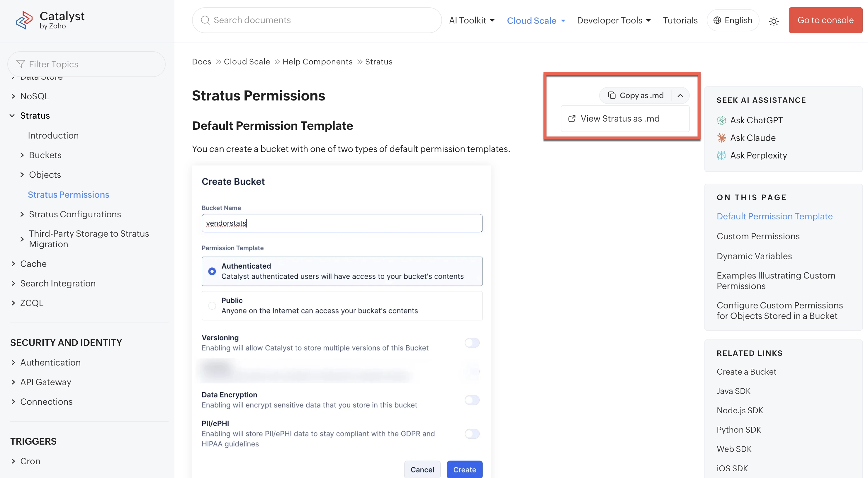Open the Tutorials menu item
The image size is (868, 478).
[680, 20]
